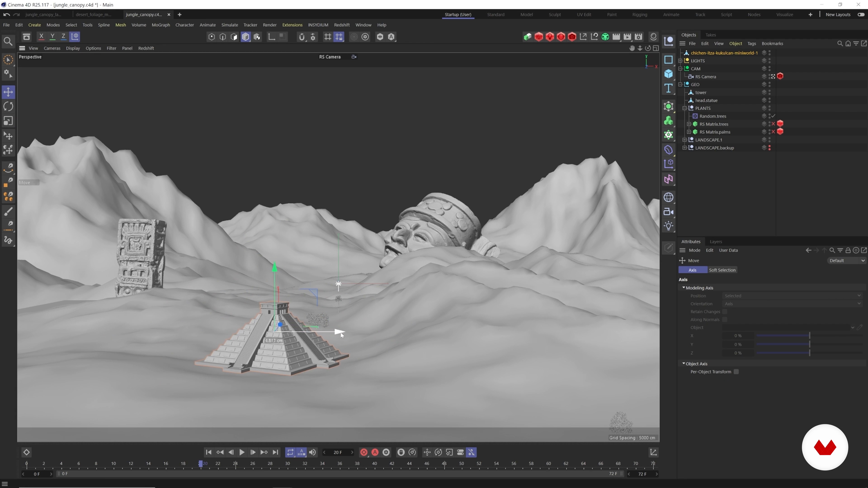Click the Light object icon
Screen dimensions: 868x488
tap(669, 226)
